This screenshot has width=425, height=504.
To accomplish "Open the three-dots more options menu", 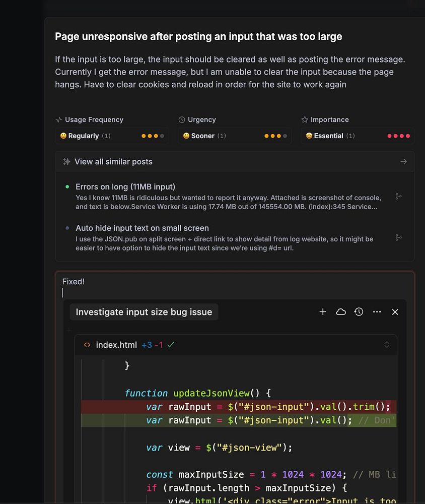I will point(377,312).
